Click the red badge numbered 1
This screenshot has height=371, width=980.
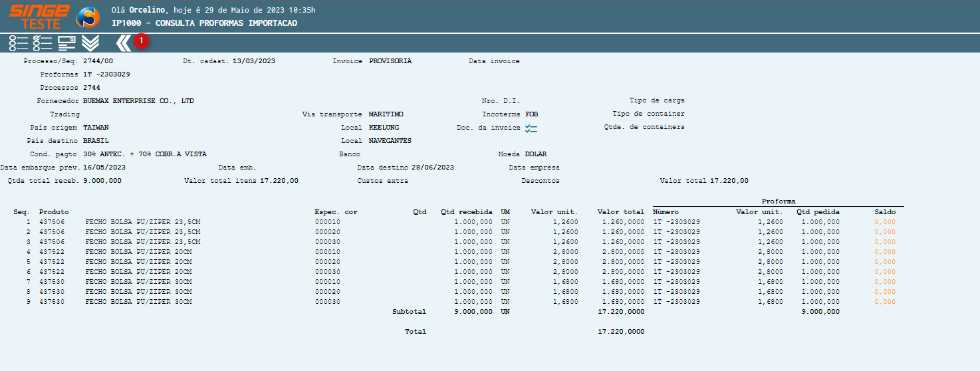[x=142, y=41]
